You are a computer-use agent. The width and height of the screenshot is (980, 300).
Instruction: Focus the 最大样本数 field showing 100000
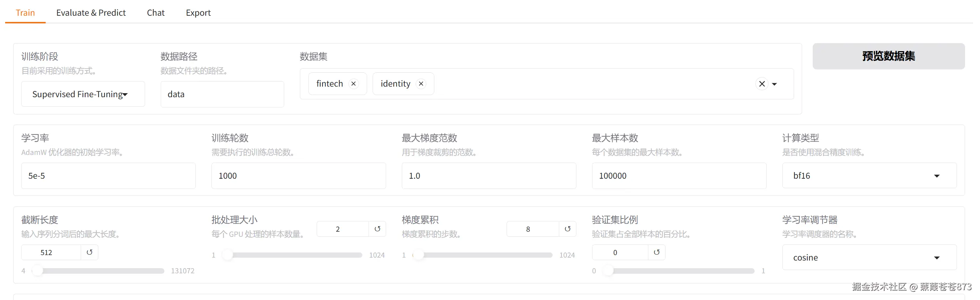pos(679,175)
